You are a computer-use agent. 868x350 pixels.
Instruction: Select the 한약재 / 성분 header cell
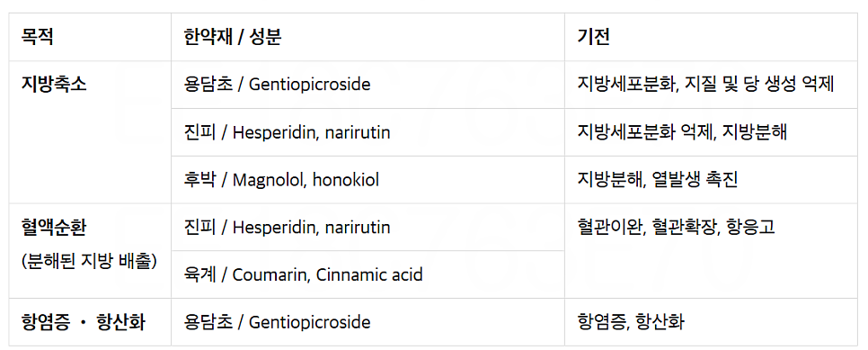coord(232,37)
